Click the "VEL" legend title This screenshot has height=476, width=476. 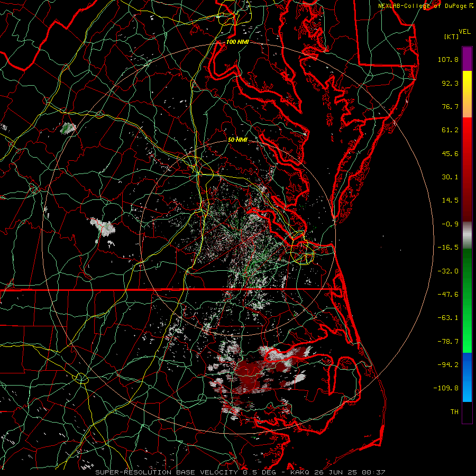pyautogui.click(x=464, y=32)
